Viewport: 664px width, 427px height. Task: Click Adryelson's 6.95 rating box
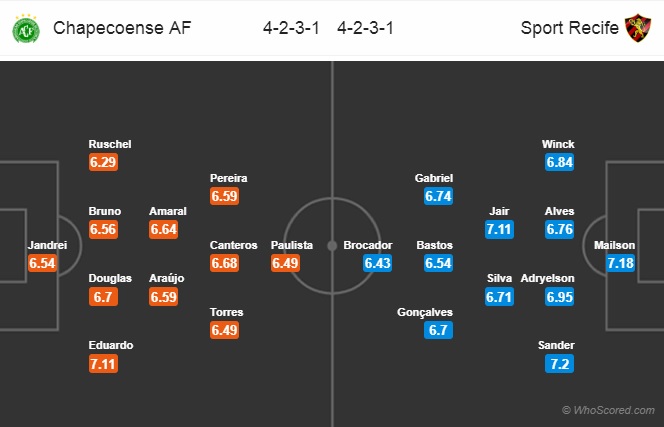click(559, 297)
